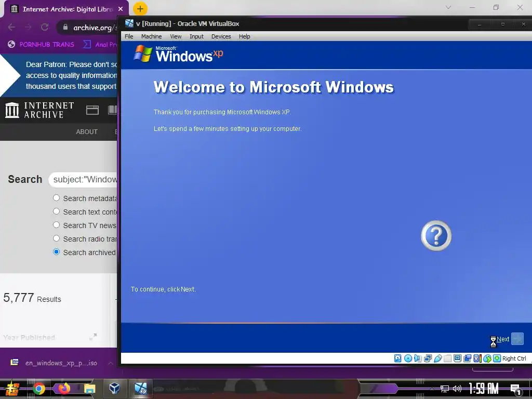Click the browser address bar showing archive.org

pyautogui.click(x=87, y=28)
